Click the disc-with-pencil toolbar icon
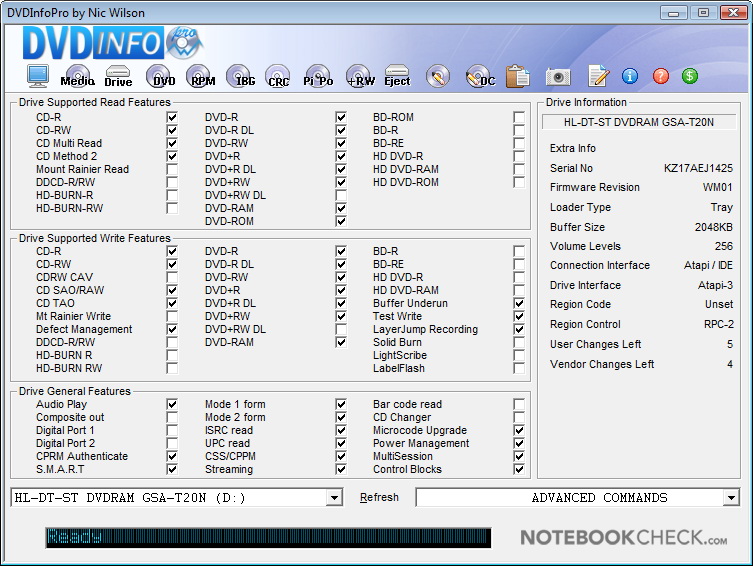 437,76
